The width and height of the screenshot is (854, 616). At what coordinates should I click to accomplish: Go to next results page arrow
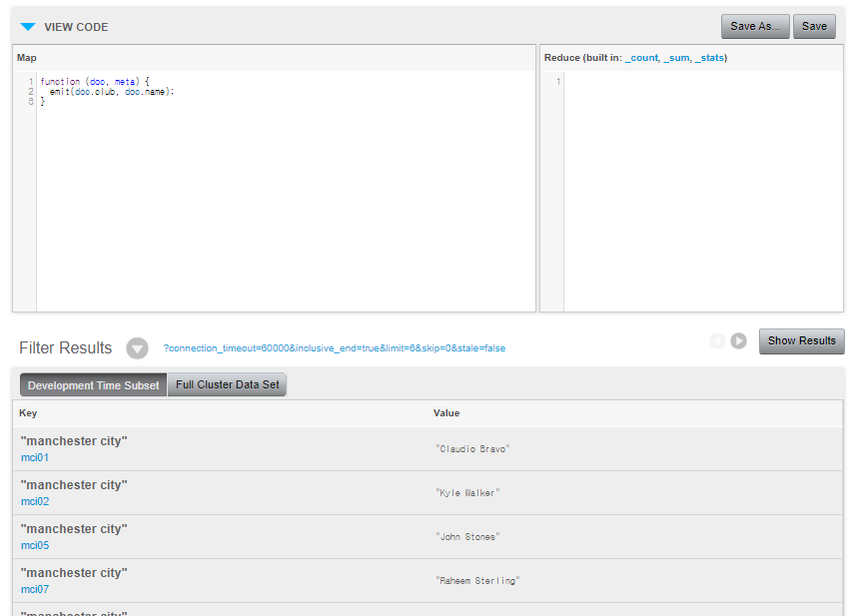click(738, 341)
